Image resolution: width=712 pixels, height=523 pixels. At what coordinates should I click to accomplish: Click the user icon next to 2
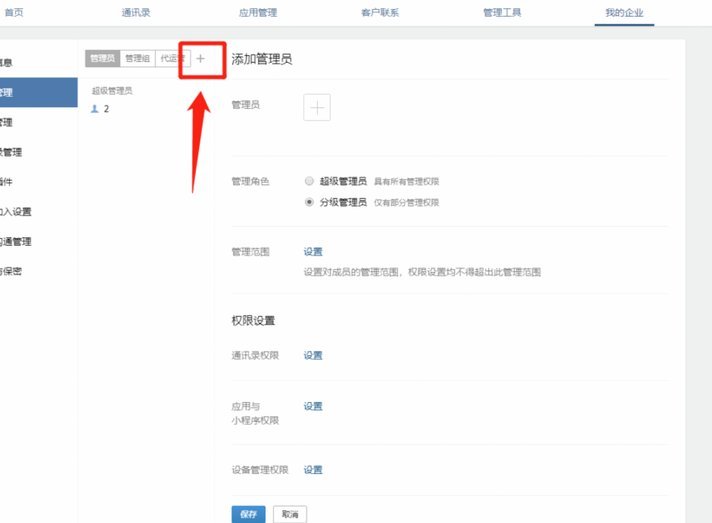(x=94, y=109)
